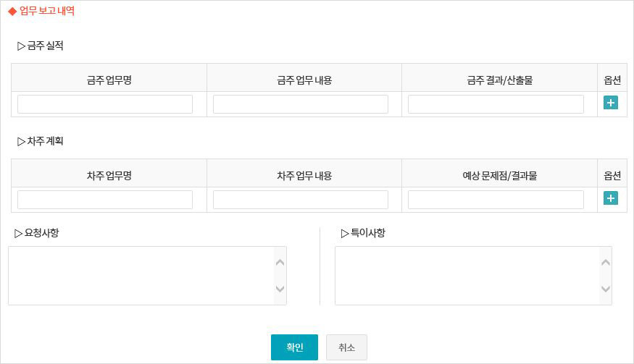This screenshot has width=634, height=364.
Task: Click the 요청사항 heading triangle
Action: [19, 233]
